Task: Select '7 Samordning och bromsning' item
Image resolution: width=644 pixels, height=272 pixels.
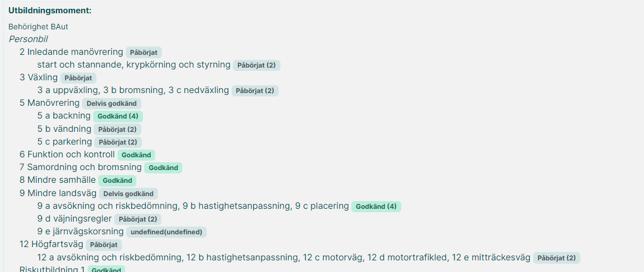Action: [80, 167]
